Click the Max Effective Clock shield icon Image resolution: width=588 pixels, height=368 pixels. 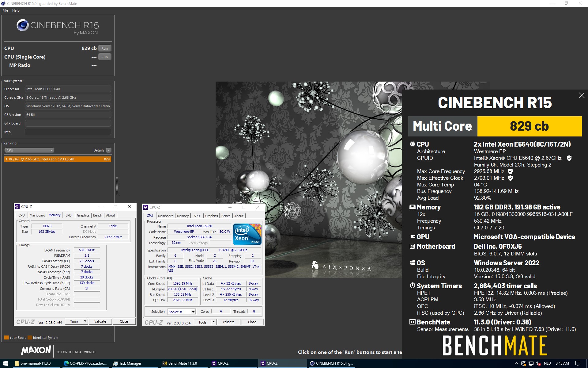510,178
